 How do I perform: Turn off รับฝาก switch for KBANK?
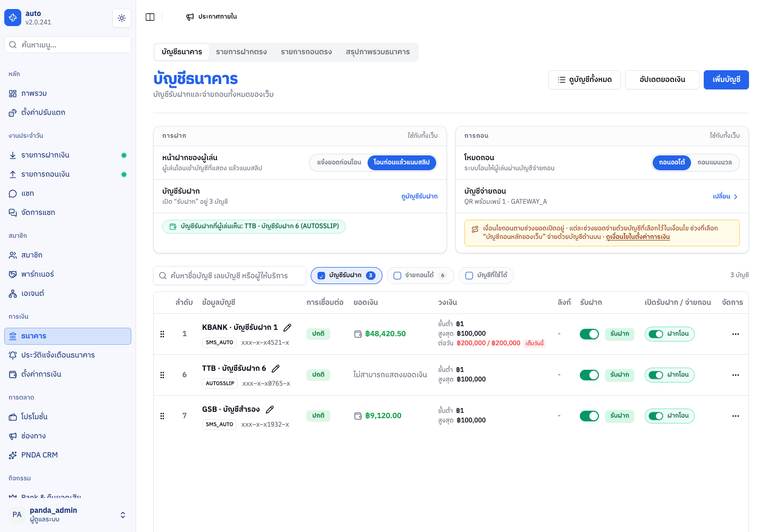[589, 334]
